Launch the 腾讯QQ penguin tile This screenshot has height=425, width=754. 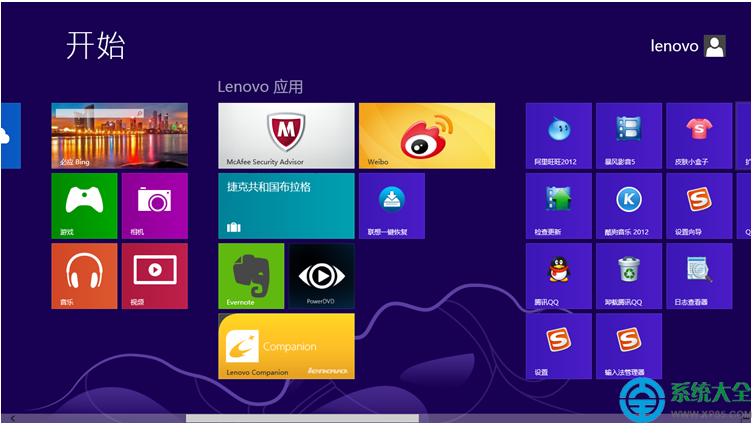point(559,276)
